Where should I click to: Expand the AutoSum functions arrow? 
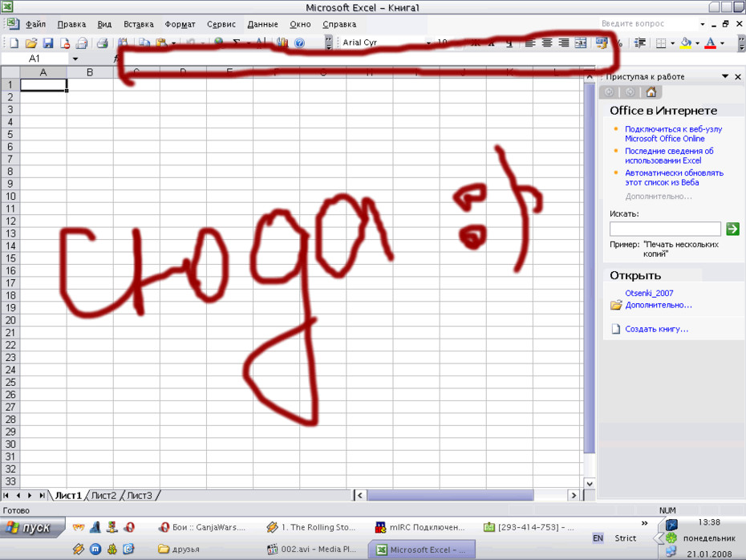pos(249,43)
